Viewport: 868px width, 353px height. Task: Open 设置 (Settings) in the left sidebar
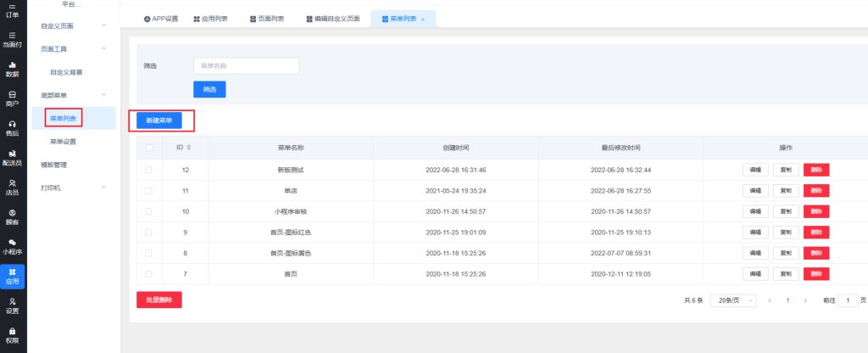[13, 305]
